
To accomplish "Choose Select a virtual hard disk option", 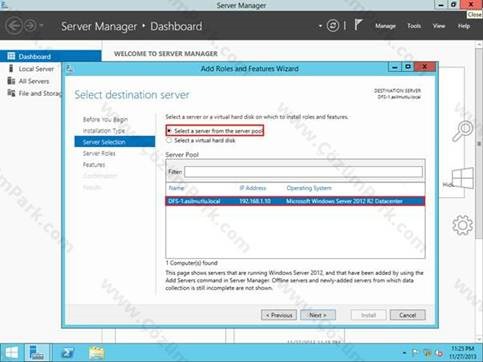I will point(201,141).
